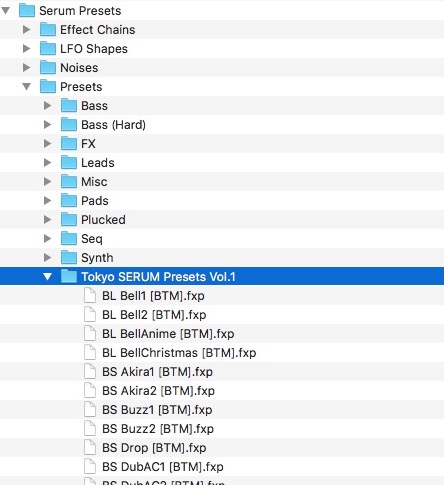The width and height of the screenshot is (444, 485).
Task: Select the Effect Chains row label
Action: coord(98,30)
